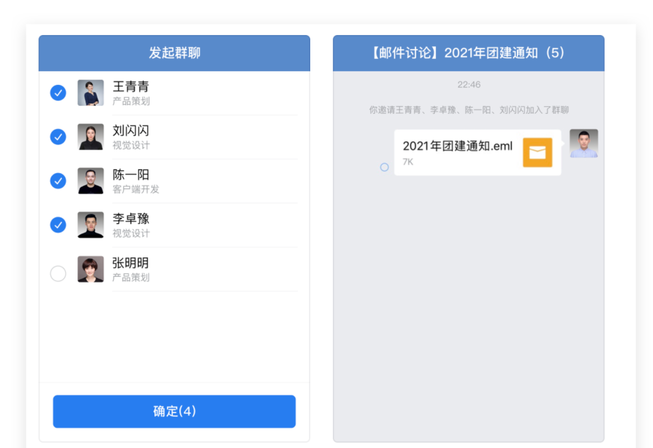Click the group invitation system message
The height and width of the screenshot is (448, 653).
(468, 110)
